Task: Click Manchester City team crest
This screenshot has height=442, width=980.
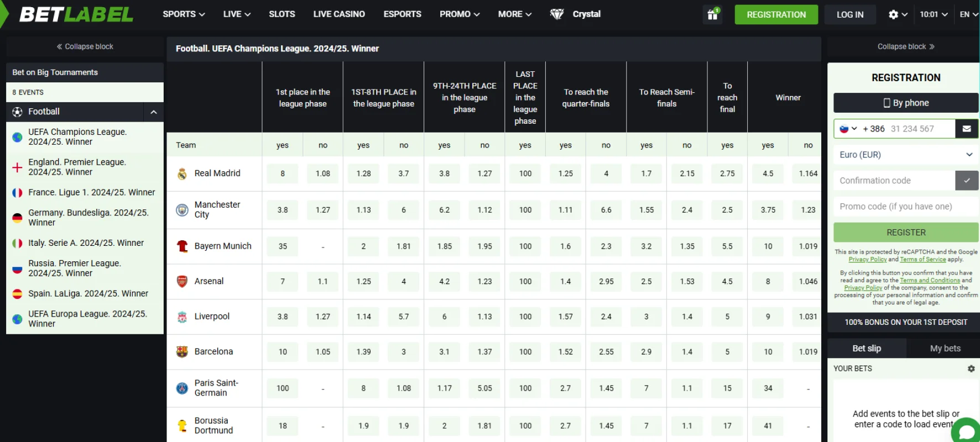Action: coord(182,210)
